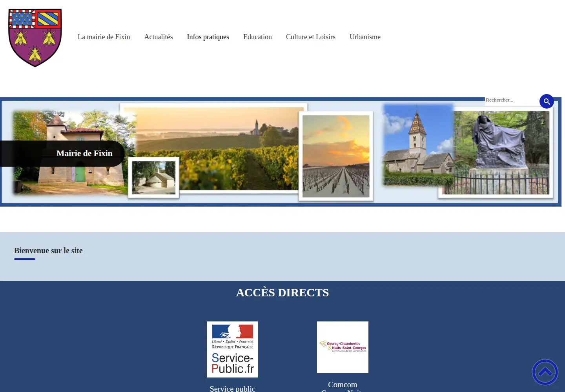The height and width of the screenshot is (392, 565).
Task: Click the blue magnifier search button
Action: [547, 101]
